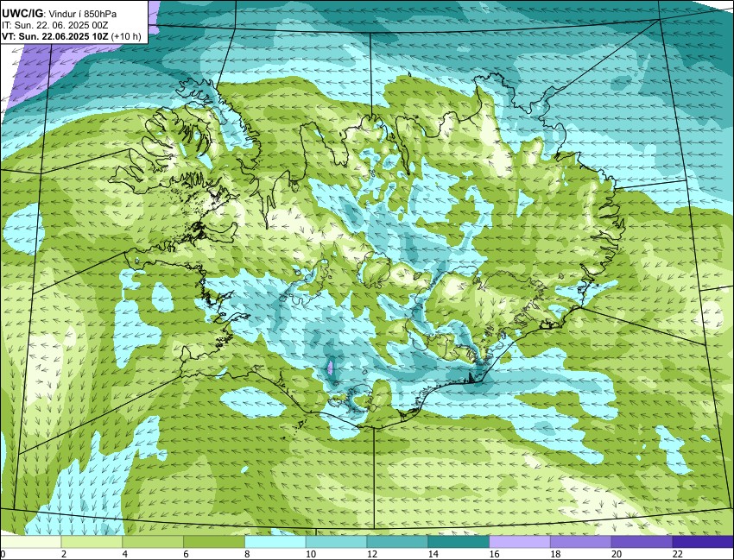Screen dimensions: 734x560
Task: Click the legend scale tick label '22'
Action: (x=678, y=554)
